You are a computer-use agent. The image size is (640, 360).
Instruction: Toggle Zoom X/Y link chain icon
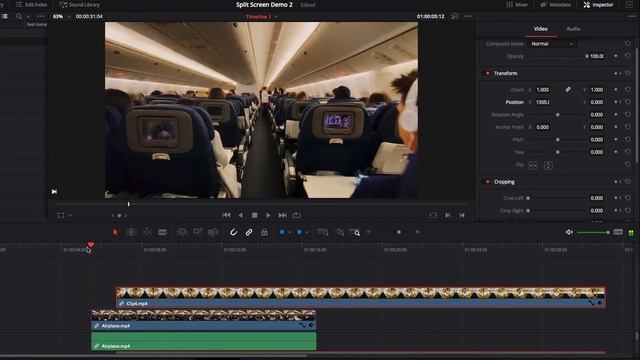tap(568, 89)
